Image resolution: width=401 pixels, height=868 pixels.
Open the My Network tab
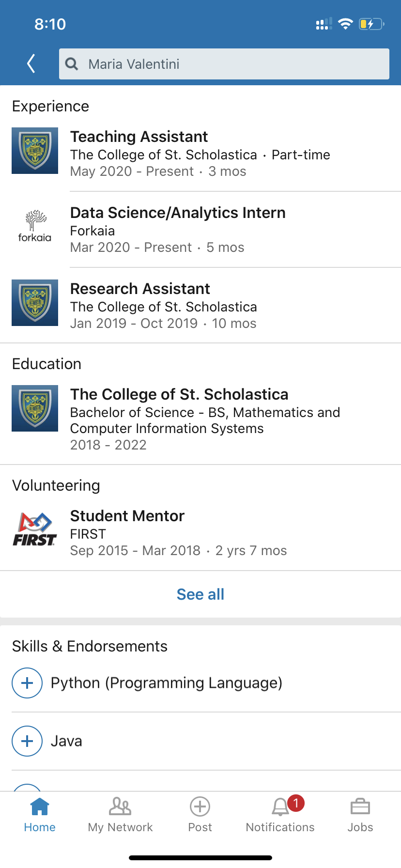click(x=120, y=815)
